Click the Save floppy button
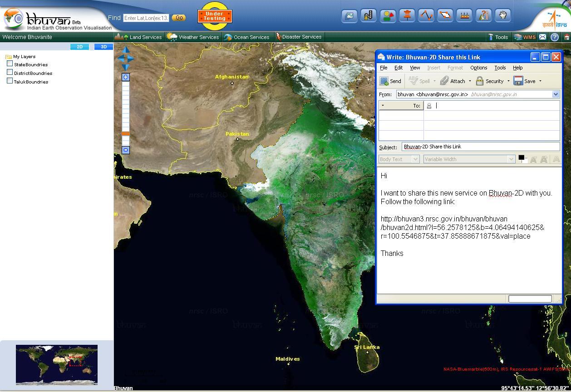 click(x=525, y=81)
